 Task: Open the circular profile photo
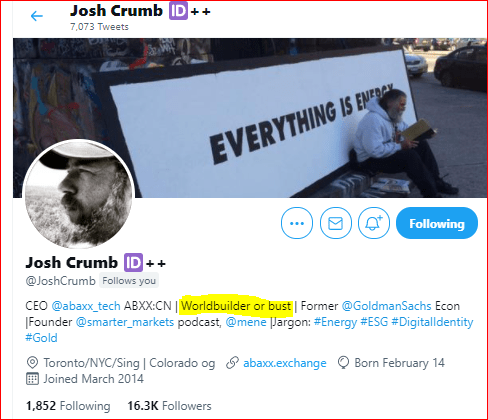coord(78,194)
